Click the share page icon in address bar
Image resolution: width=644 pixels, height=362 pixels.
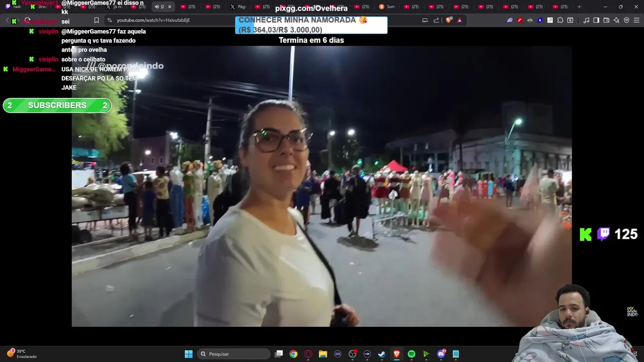[436, 20]
